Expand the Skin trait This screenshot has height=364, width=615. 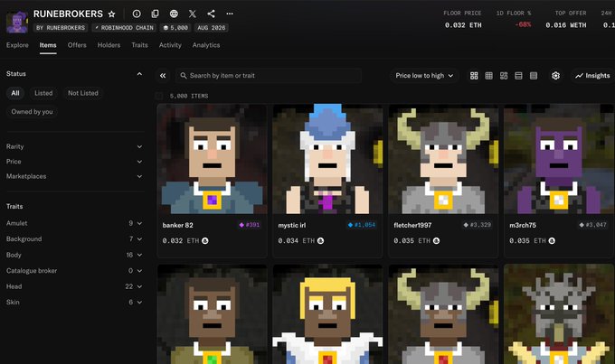click(x=74, y=302)
